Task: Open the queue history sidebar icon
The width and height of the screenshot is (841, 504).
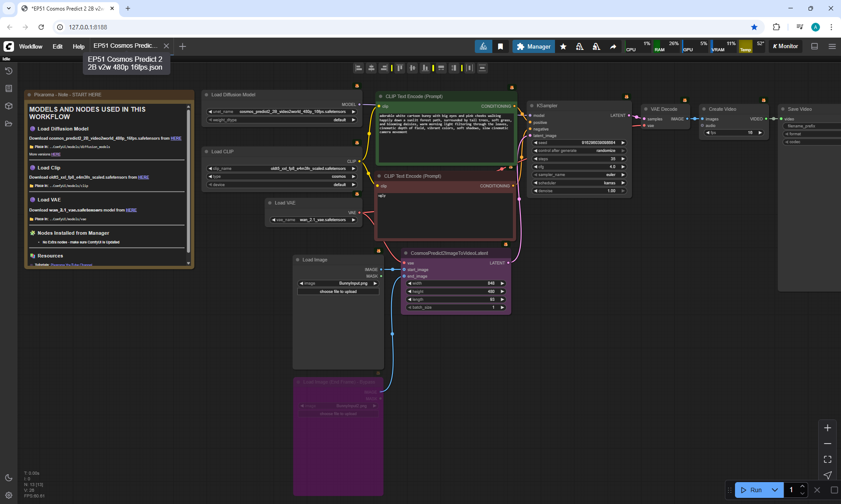Action: coord(8,71)
